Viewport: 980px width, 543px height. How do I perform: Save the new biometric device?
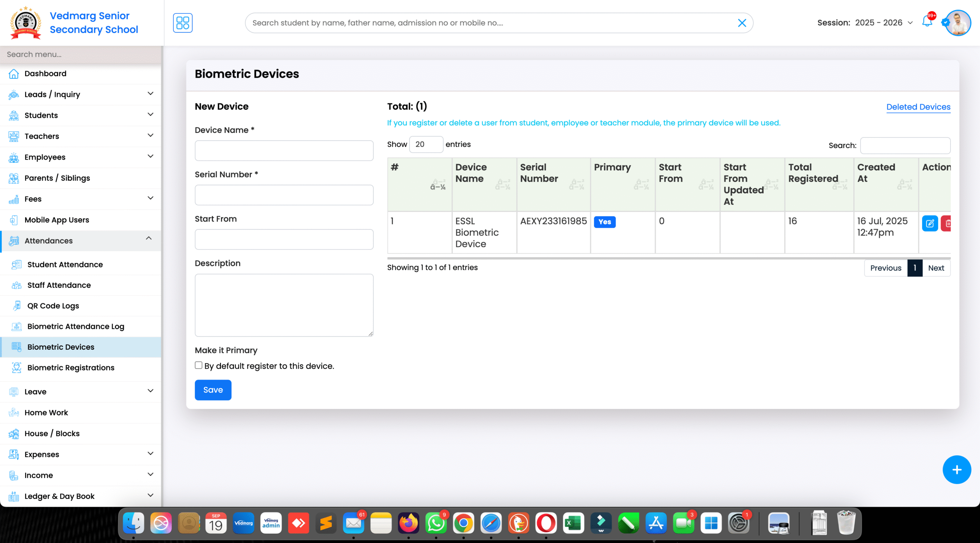coord(213,390)
